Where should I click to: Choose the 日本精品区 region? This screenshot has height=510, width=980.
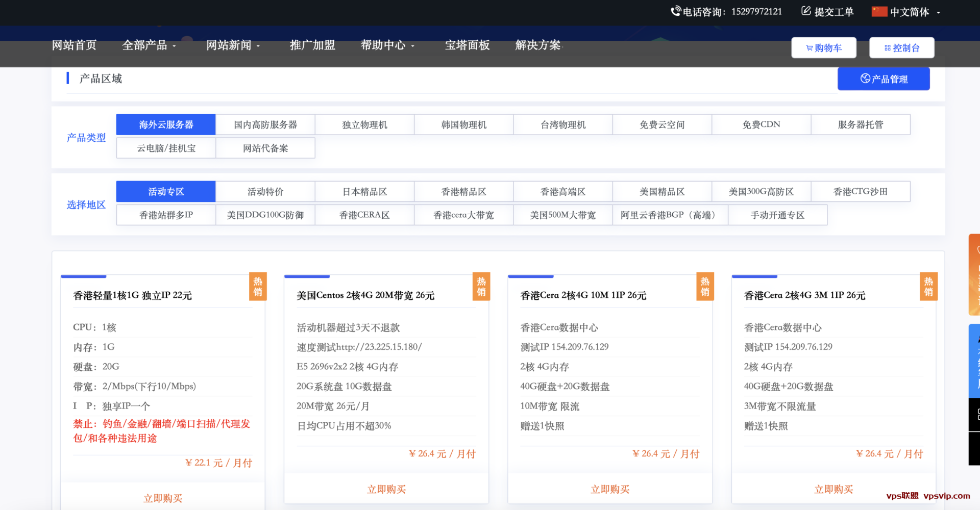364,191
